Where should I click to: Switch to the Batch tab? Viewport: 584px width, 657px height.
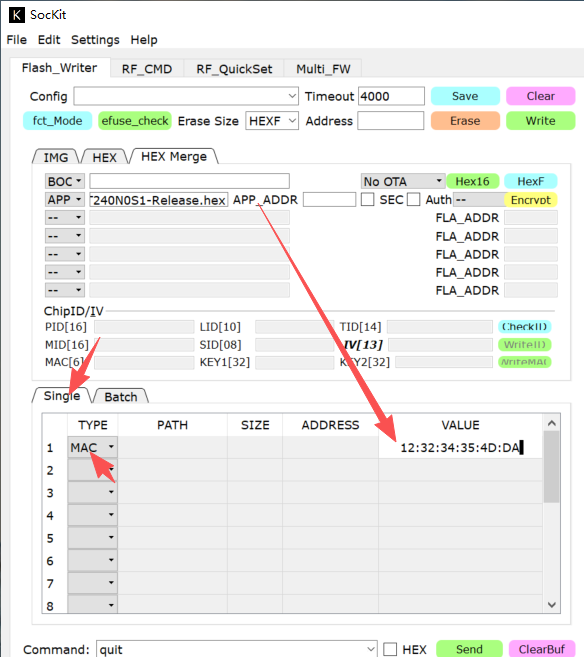point(121,397)
